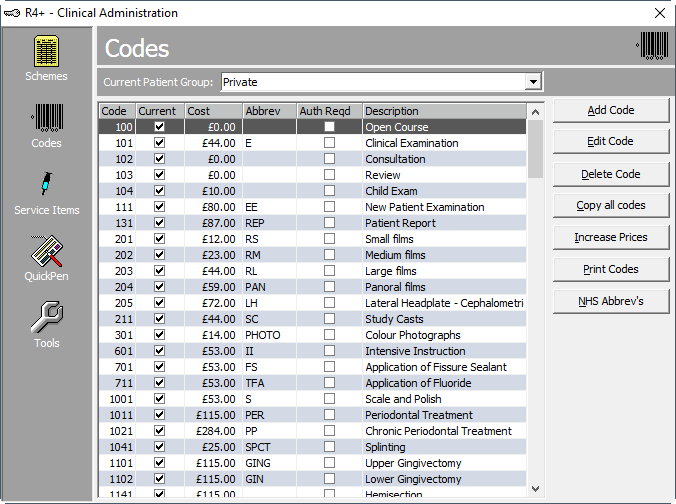Open the Tools wrench icon

[47, 317]
